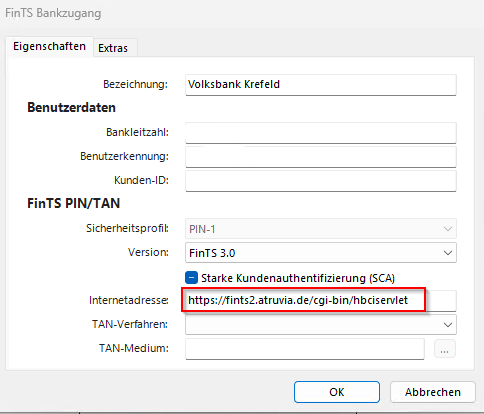Select the Benutzerkennung text field

tap(321, 157)
